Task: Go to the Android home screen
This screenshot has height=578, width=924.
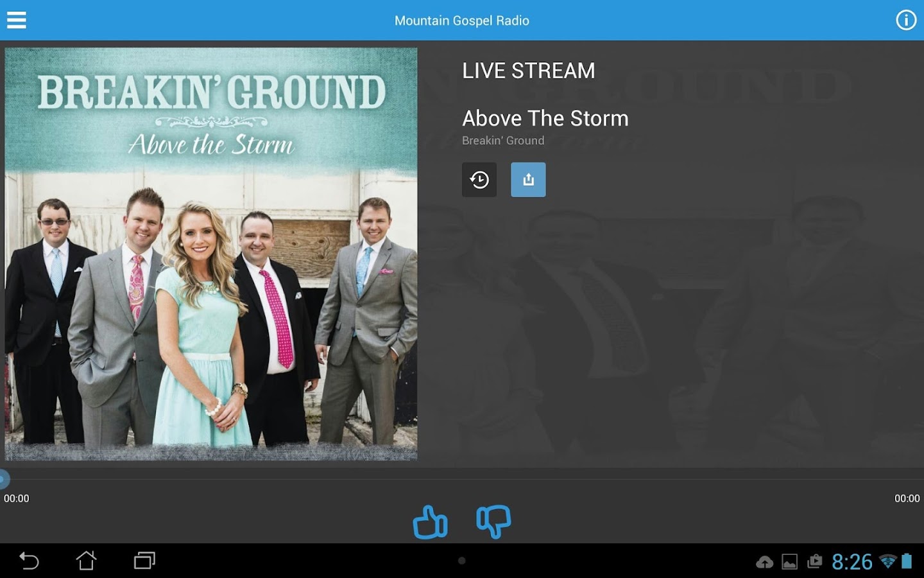Action: (x=86, y=561)
